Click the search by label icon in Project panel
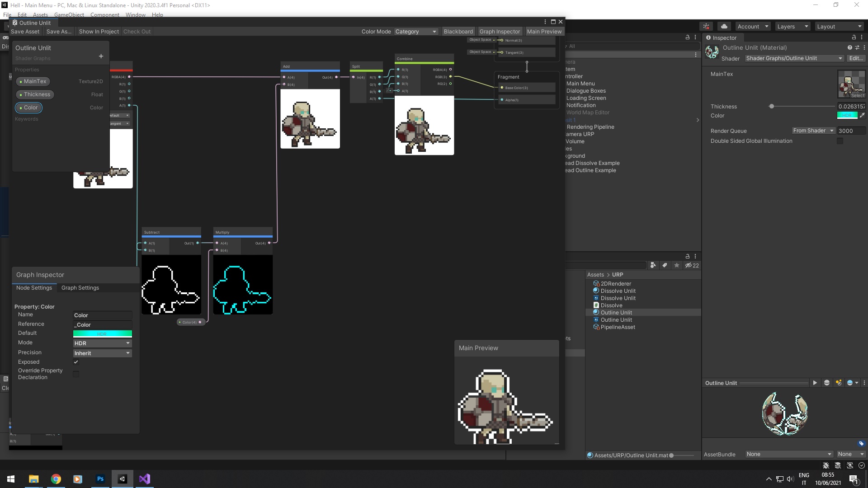This screenshot has width=868, height=488. [x=665, y=265]
